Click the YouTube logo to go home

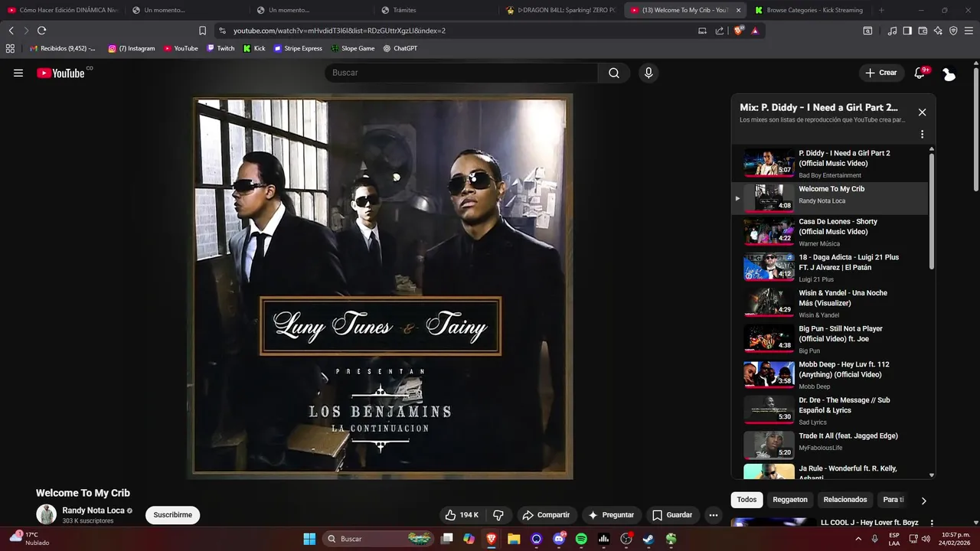60,73
